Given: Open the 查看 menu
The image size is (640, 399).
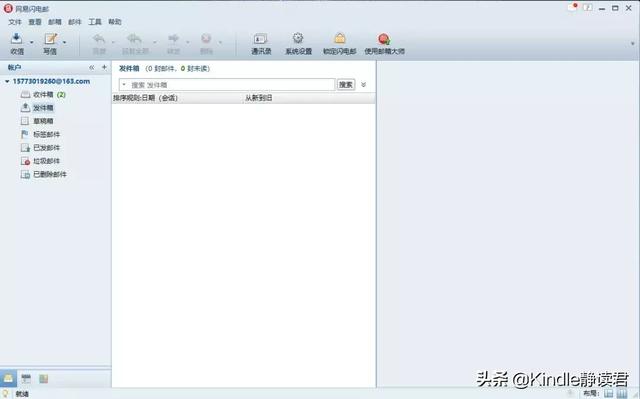Looking at the screenshot, I should (x=35, y=22).
